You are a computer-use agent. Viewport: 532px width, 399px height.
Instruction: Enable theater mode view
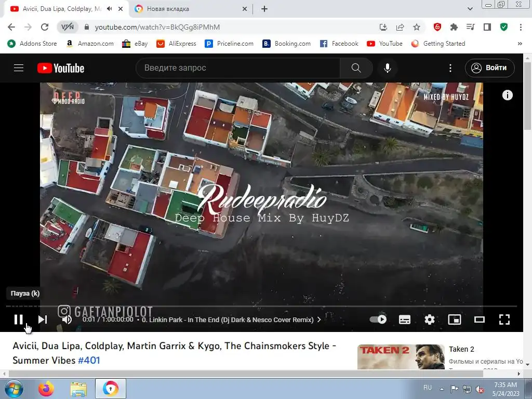pyautogui.click(x=480, y=320)
